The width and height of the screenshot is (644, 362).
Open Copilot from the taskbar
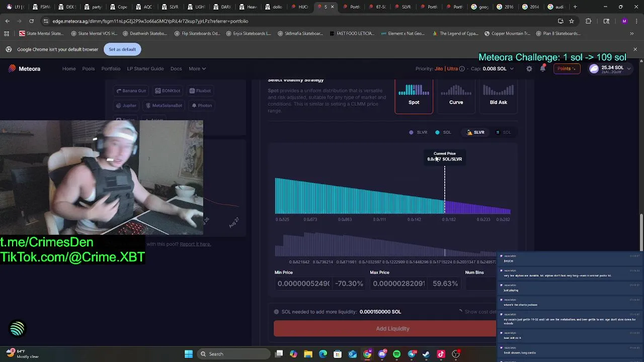pyautogui.click(x=293, y=354)
